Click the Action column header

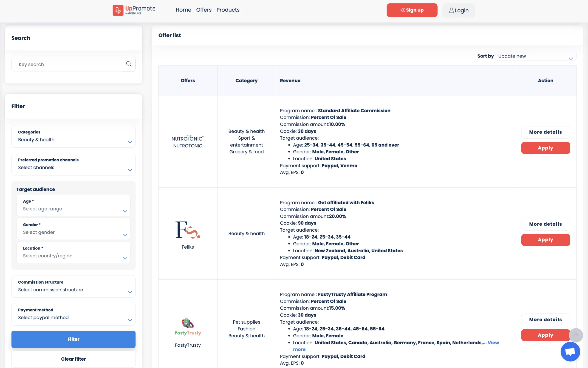[x=546, y=80]
